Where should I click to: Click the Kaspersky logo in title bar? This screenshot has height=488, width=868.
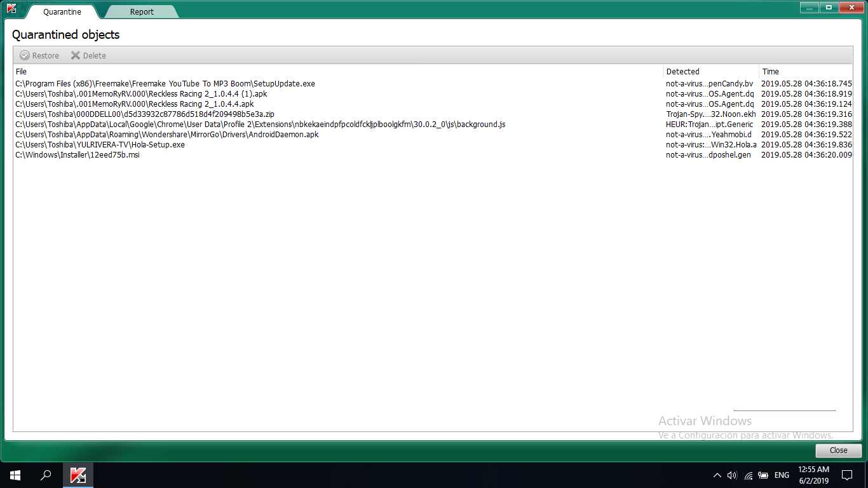pyautogui.click(x=11, y=8)
